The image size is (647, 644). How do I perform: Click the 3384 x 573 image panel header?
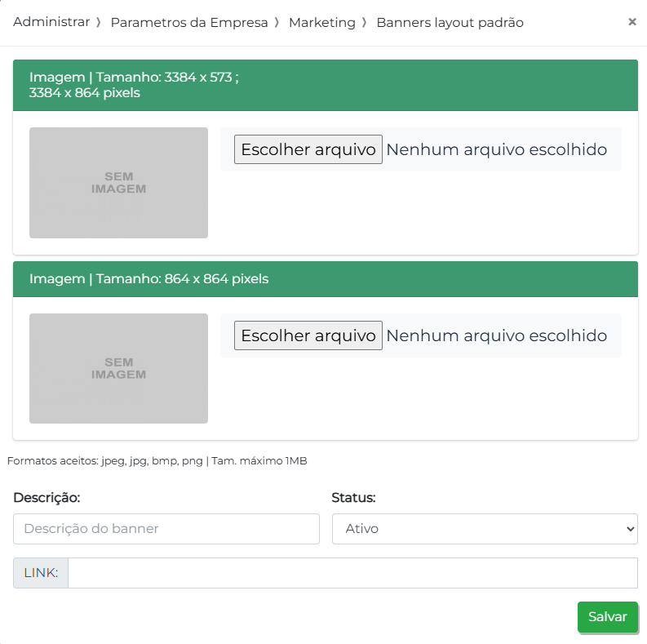click(x=325, y=86)
